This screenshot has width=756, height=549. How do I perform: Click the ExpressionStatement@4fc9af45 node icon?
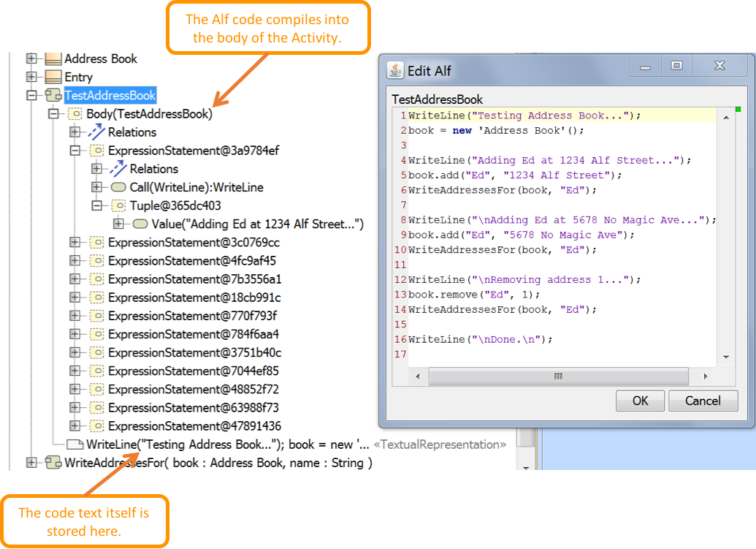[x=96, y=261]
